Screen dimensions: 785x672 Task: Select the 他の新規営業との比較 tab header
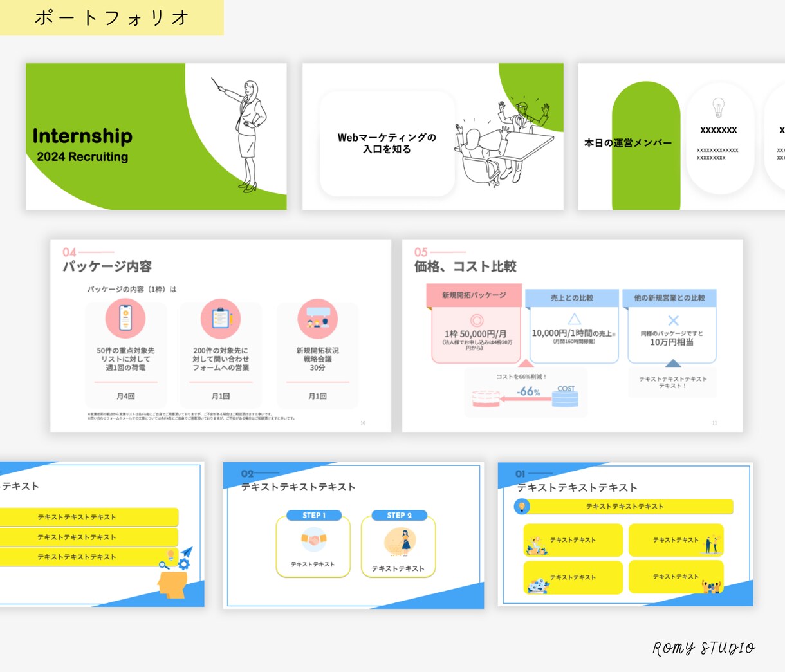[x=669, y=298]
